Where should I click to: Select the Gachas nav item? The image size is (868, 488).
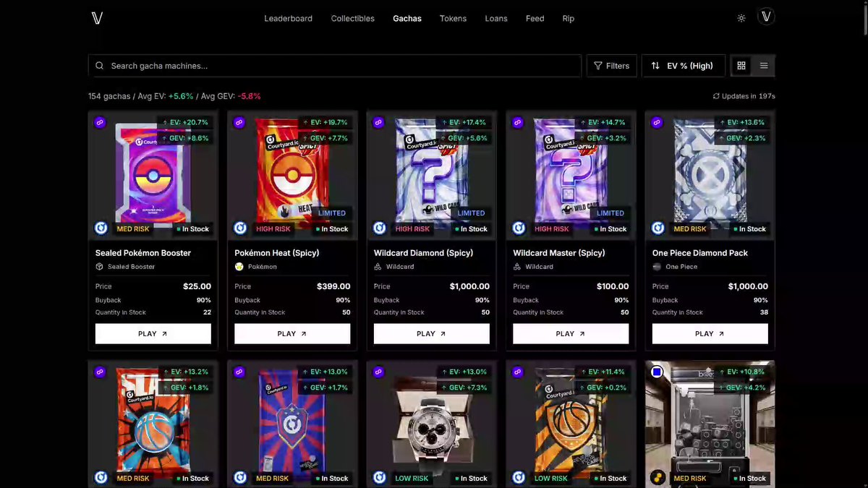pyautogui.click(x=407, y=18)
